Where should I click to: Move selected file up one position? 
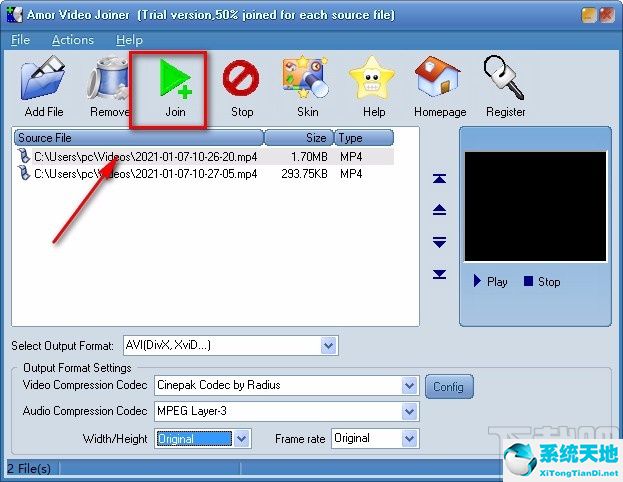pyautogui.click(x=439, y=210)
